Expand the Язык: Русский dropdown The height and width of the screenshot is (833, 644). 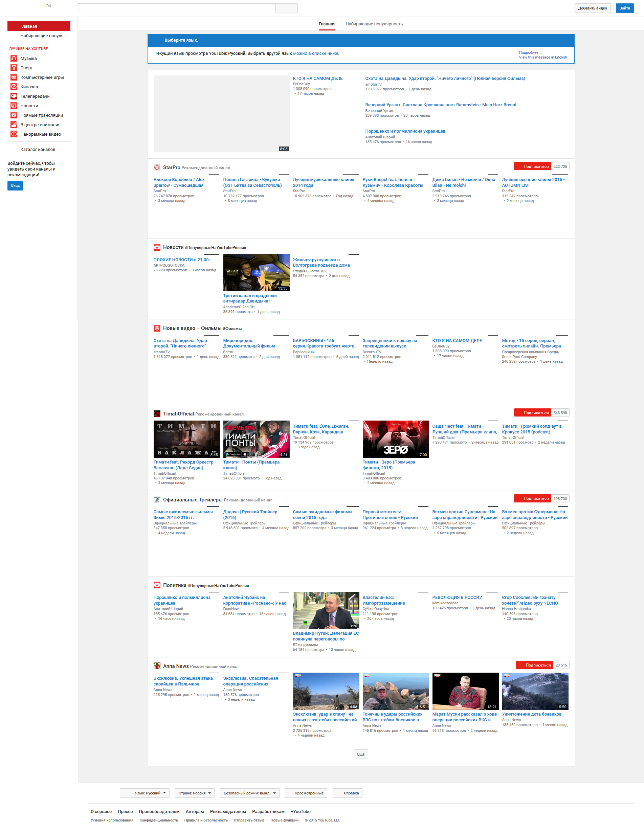coord(145,793)
